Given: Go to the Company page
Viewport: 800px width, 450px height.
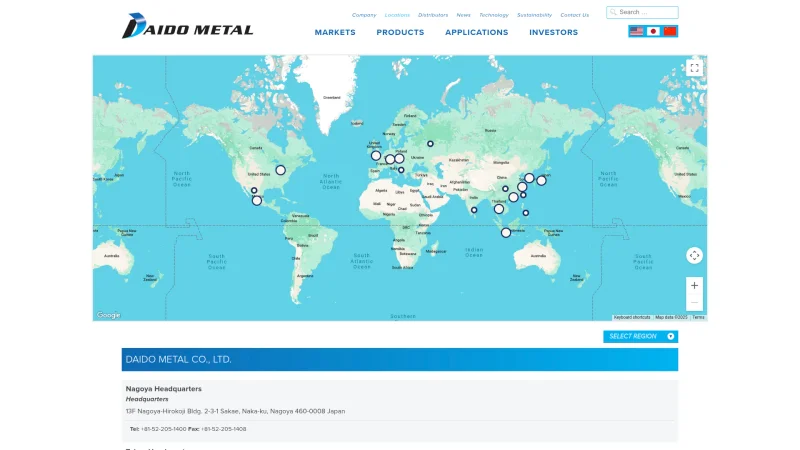Looking at the screenshot, I should tap(364, 15).
